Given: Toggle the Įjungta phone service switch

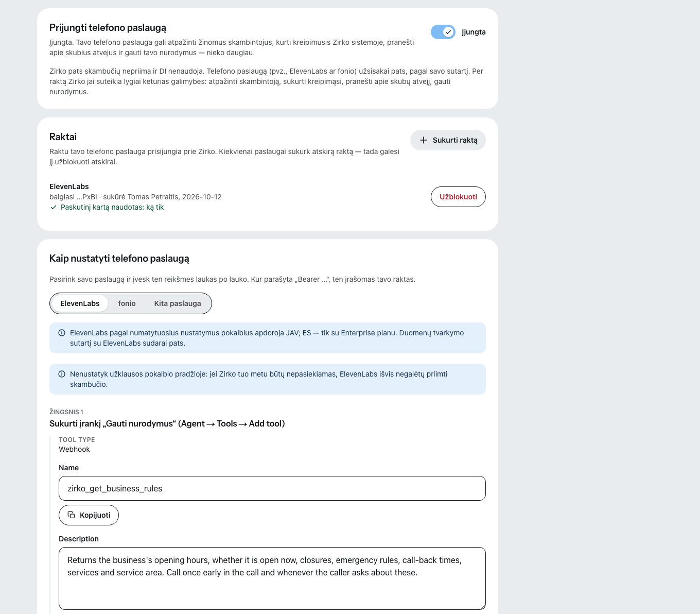Looking at the screenshot, I should pyautogui.click(x=443, y=32).
